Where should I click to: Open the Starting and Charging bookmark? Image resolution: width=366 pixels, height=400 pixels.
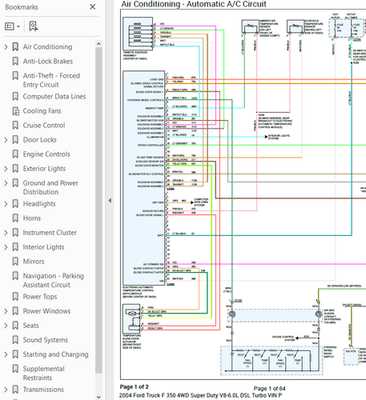point(55,354)
